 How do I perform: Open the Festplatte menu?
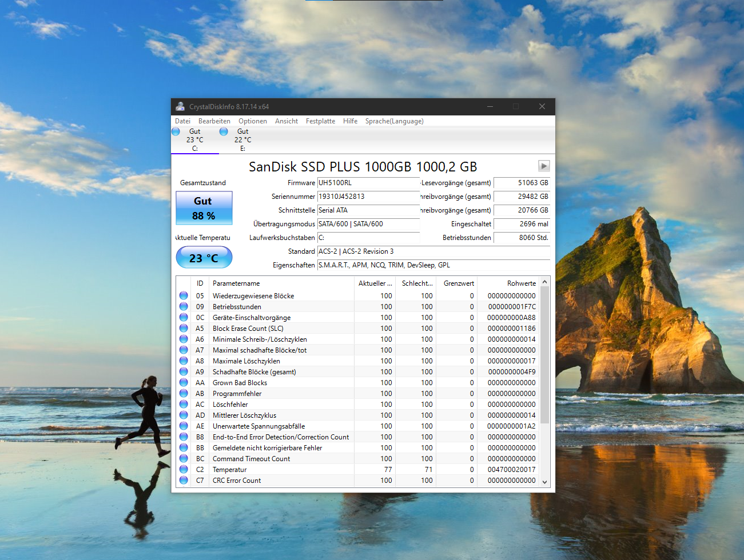pos(320,121)
